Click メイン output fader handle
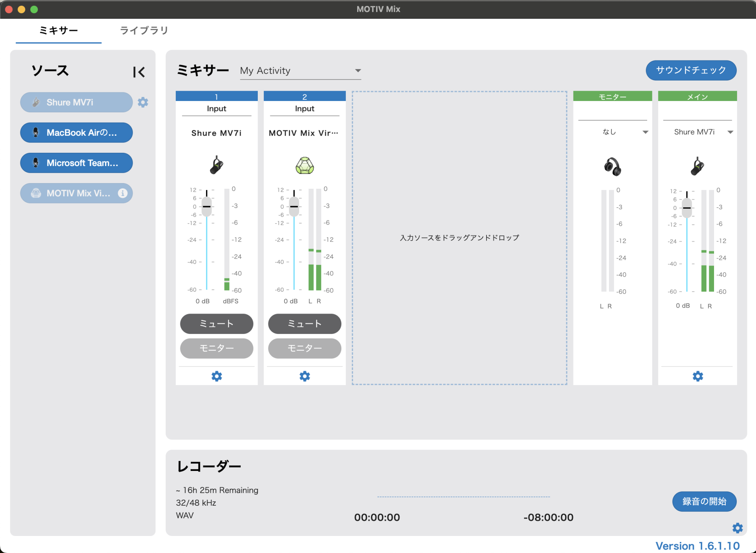The image size is (756, 553). 687,208
